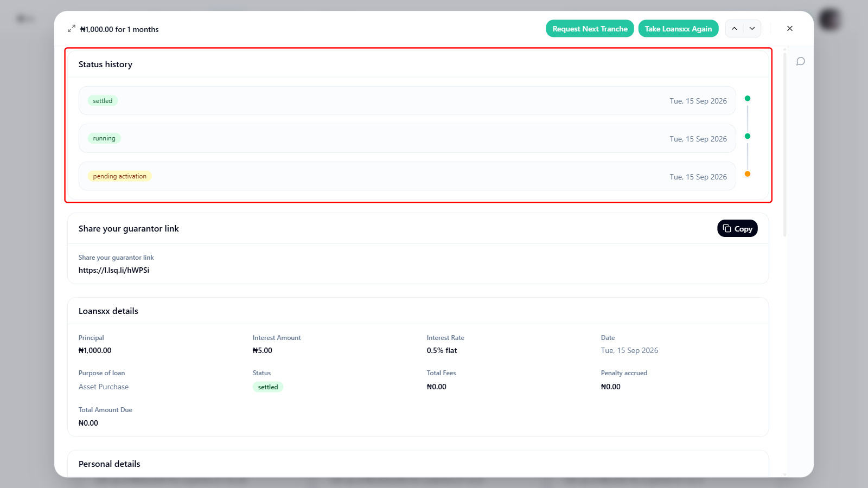Image resolution: width=868 pixels, height=488 pixels.
Task: Click Take Loansxx Again button
Action: [x=678, y=29]
